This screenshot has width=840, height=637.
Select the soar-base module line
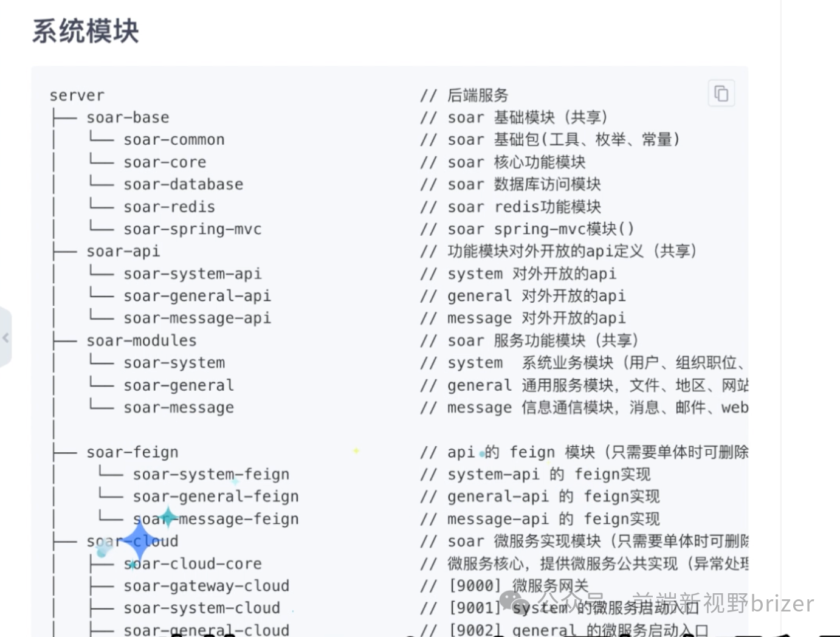click(x=128, y=117)
